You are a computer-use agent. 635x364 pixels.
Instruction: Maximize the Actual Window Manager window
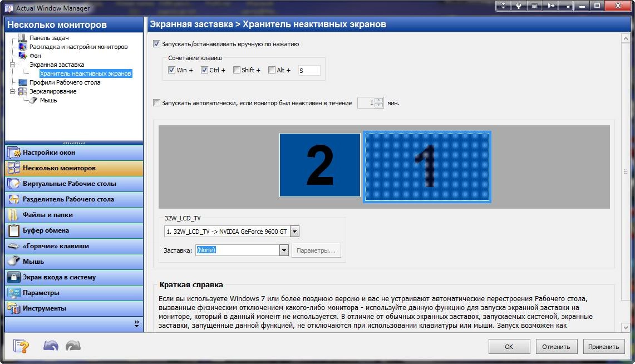pyautogui.click(x=597, y=6)
